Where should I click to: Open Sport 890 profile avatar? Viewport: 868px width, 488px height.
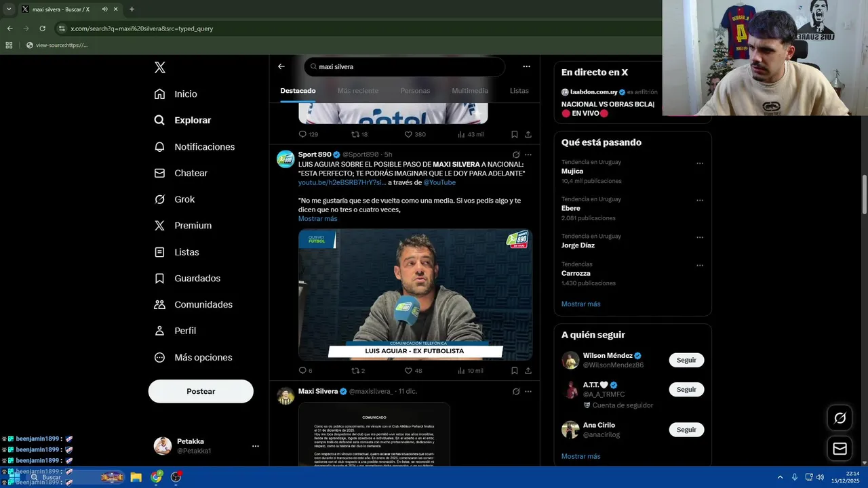(x=285, y=159)
